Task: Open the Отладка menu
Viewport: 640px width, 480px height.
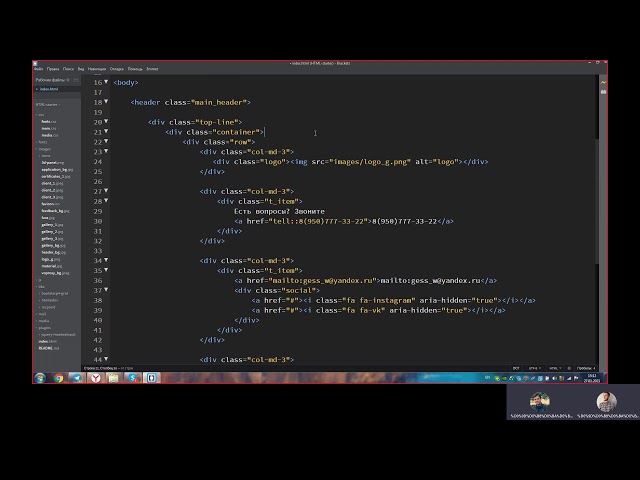Action: 117,69
